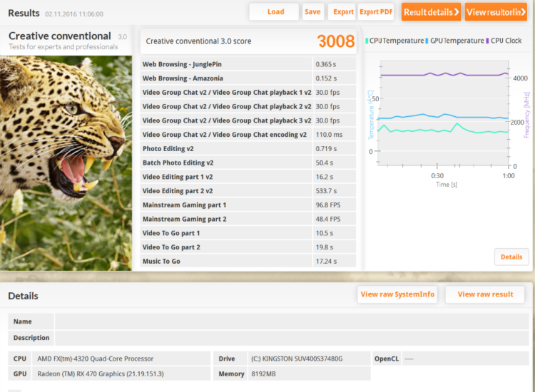This screenshot has height=392, width=535.
Task: Click the GPU Temperature legend swatch
Action: [x=427, y=41]
